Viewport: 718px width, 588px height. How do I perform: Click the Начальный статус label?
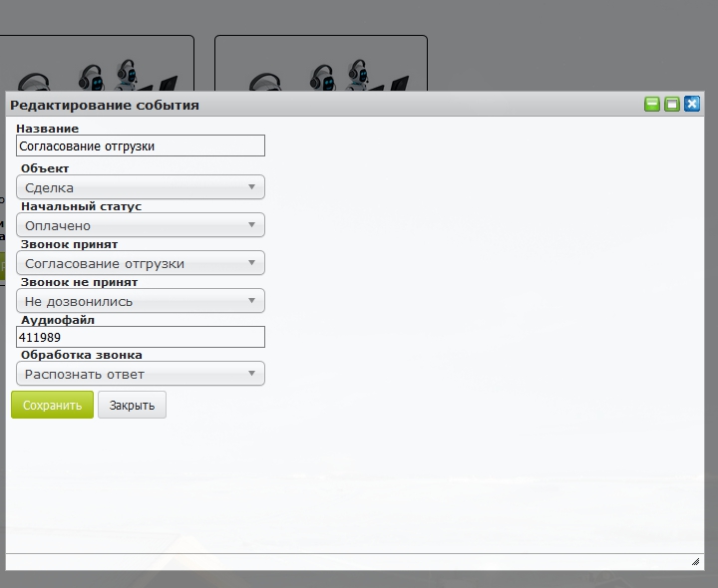(81, 206)
